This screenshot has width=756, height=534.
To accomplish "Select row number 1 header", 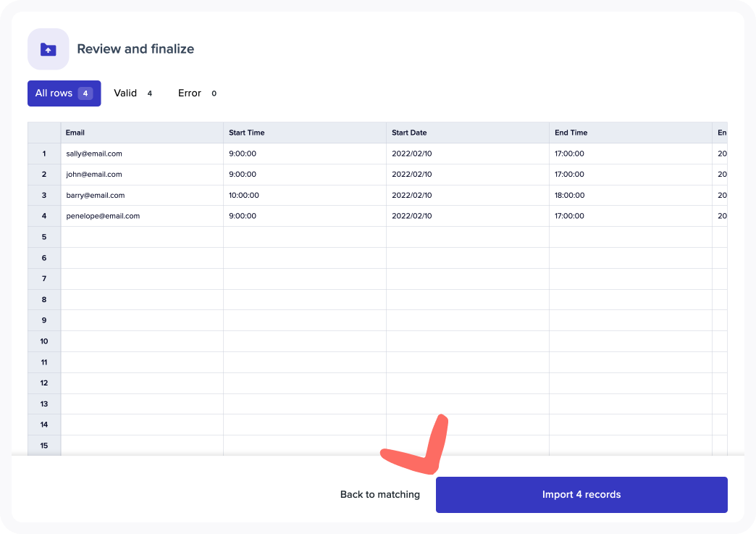I will coord(44,154).
